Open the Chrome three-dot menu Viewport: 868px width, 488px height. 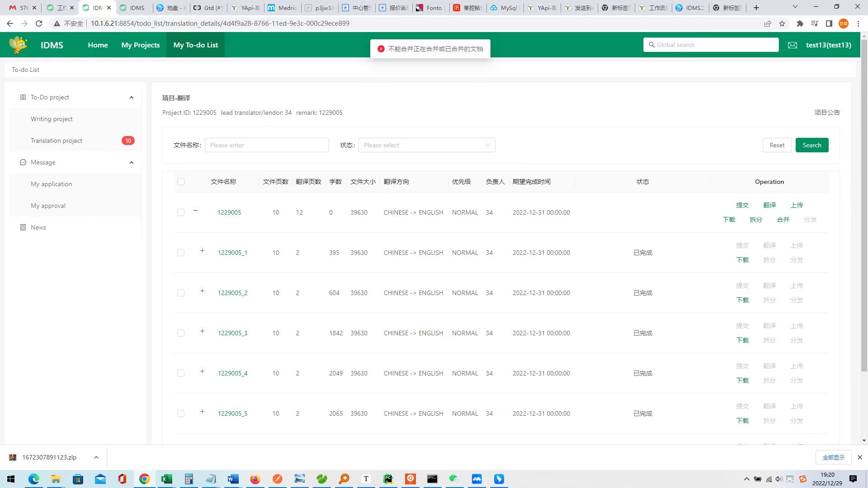point(858,23)
